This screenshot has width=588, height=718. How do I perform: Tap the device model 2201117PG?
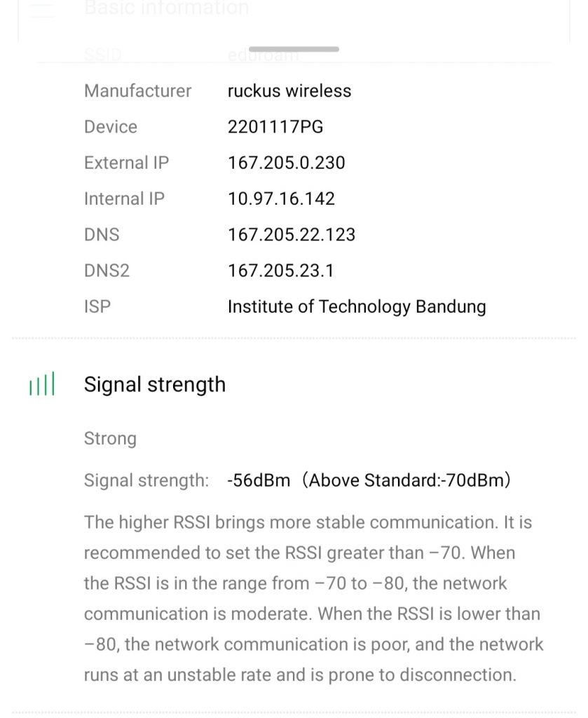[275, 127]
